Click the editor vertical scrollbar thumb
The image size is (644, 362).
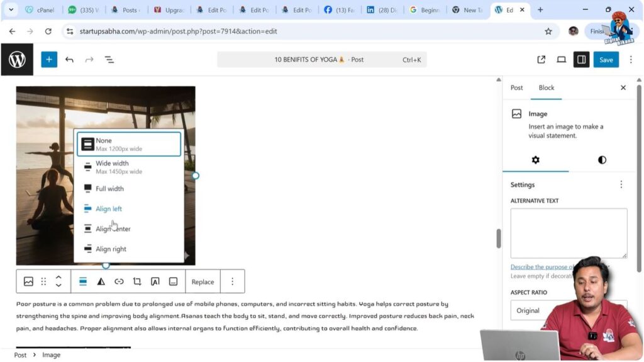[x=499, y=238]
